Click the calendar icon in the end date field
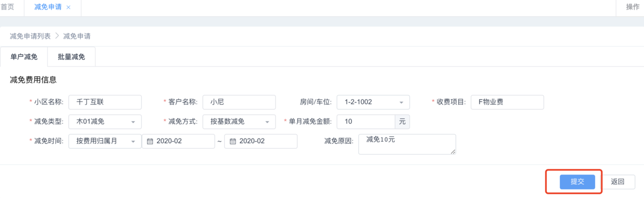Viewport: 644px width, 198px height. (233, 141)
